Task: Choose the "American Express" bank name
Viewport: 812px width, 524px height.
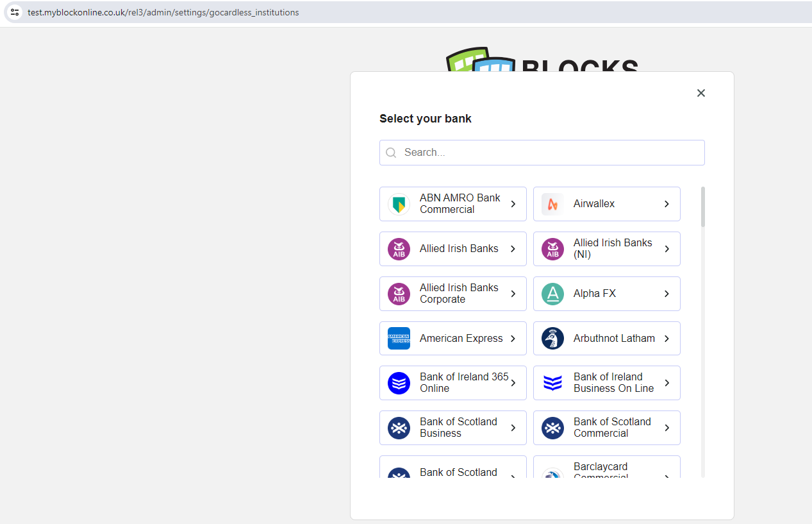Action: 461,339
